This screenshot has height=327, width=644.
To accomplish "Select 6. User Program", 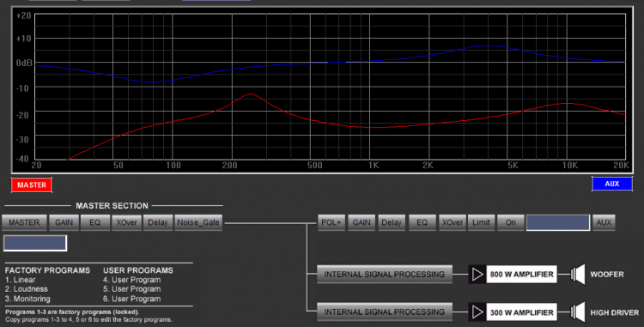I will coord(132,299).
